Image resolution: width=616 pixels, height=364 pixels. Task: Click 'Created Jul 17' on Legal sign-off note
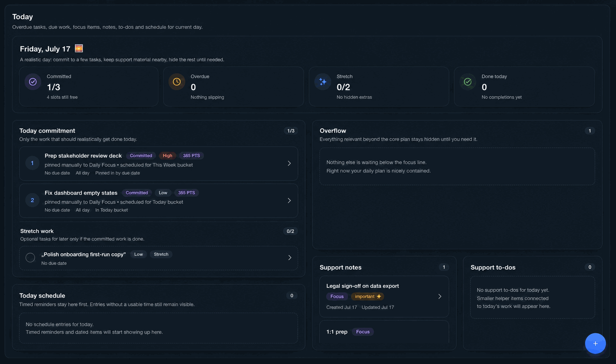(x=341, y=307)
